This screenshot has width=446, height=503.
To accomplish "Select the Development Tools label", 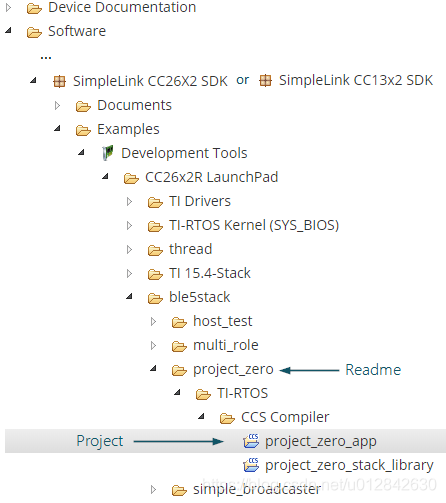I will coord(184,153).
